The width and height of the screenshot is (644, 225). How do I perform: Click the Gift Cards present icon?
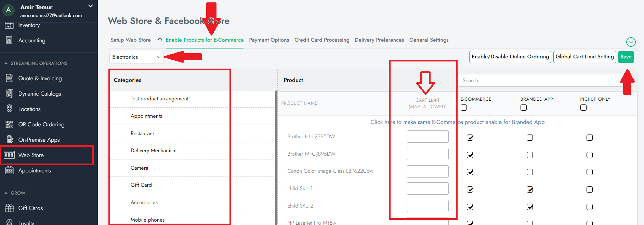9,208
